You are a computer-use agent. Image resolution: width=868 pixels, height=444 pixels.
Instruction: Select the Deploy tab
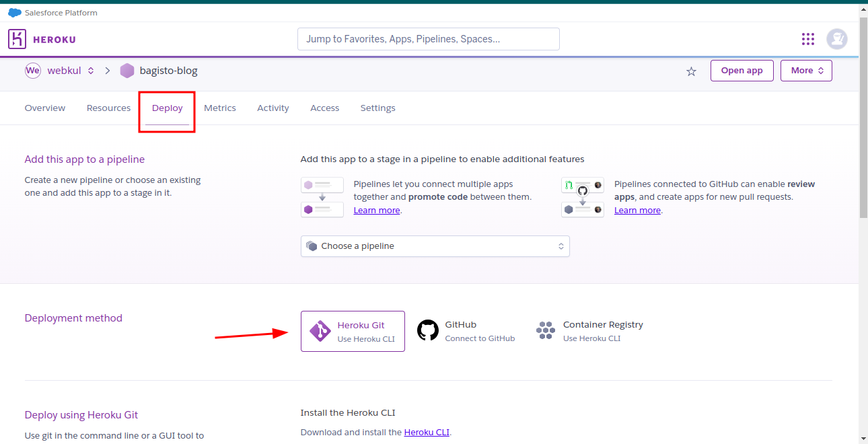click(168, 108)
